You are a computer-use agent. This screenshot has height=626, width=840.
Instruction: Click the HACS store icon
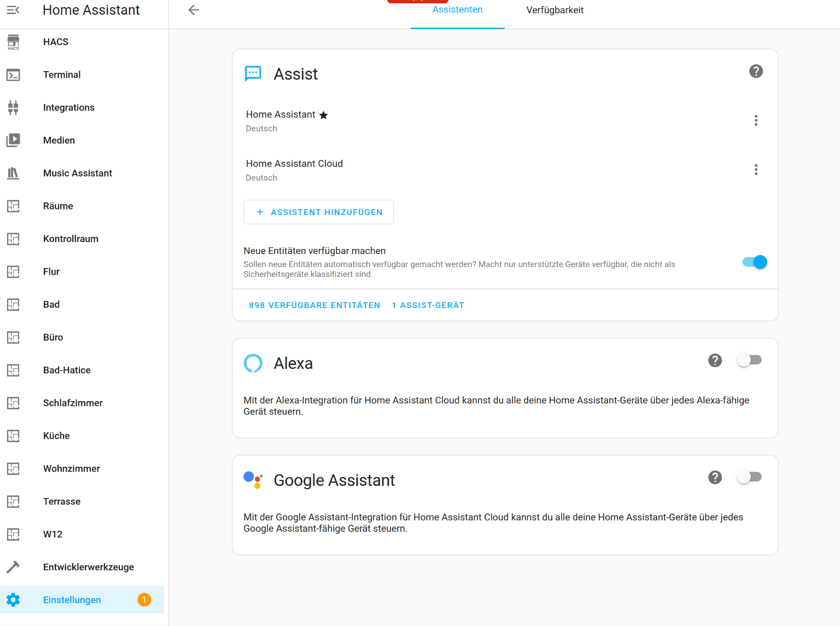click(x=13, y=42)
